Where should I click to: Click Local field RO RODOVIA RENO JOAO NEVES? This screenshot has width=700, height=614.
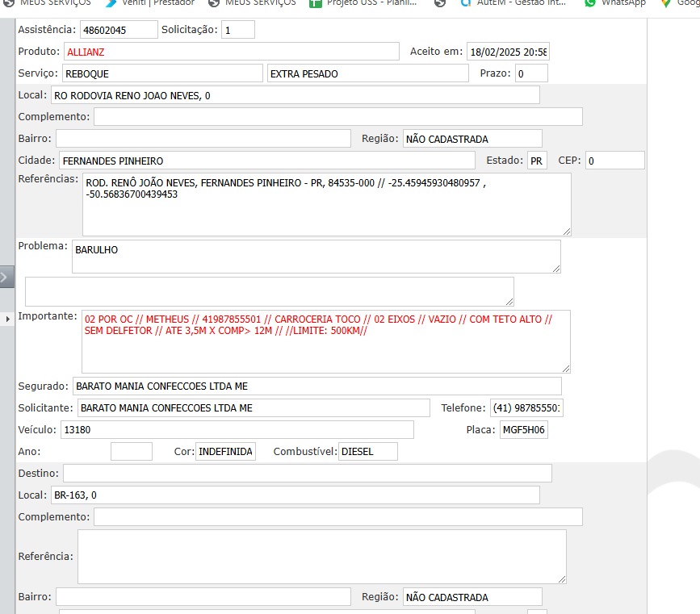[295, 95]
